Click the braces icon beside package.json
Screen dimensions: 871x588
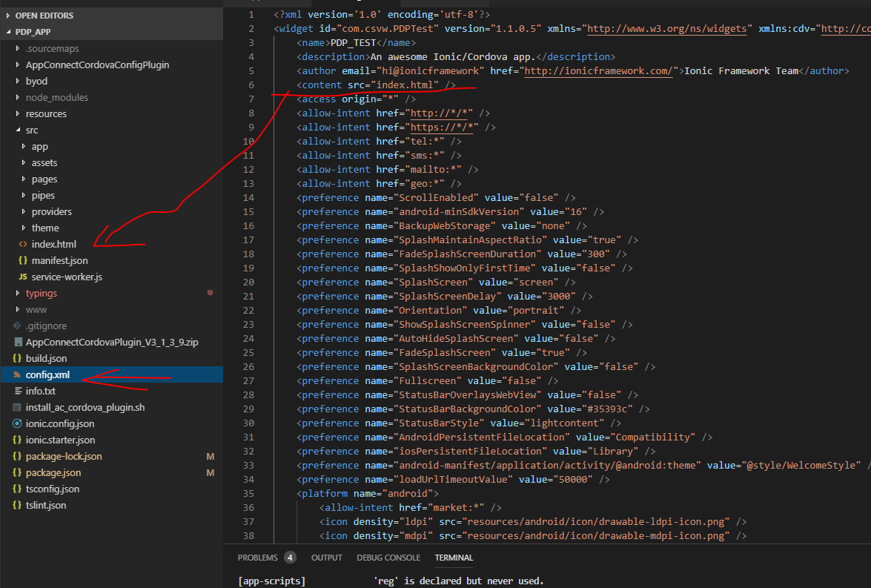[x=17, y=473]
